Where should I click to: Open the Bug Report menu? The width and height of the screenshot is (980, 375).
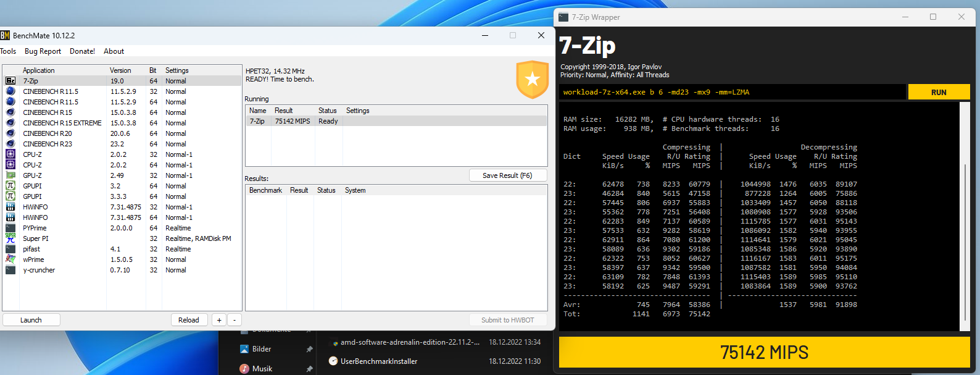click(43, 51)
